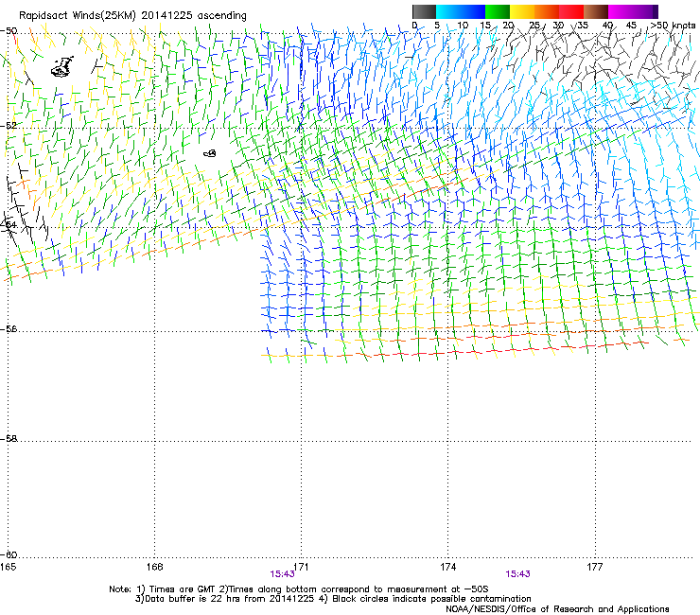This screenshot has width=700, height=615.
Task: Click the magenta-purple 40-50 knots legend segment
Action: click(x=633, y=11)
